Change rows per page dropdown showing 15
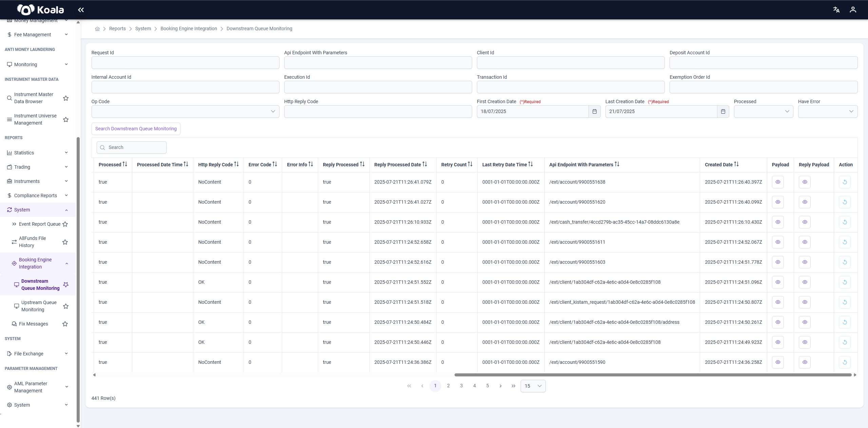The width and height of the screenshot is (868, 428). [533, 386]
